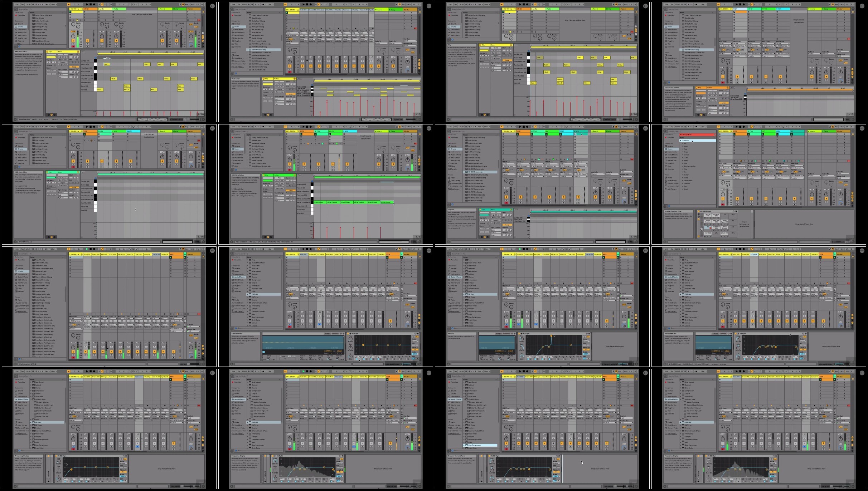Preview the Tom Hi 606 drum pad

[708, 218]
